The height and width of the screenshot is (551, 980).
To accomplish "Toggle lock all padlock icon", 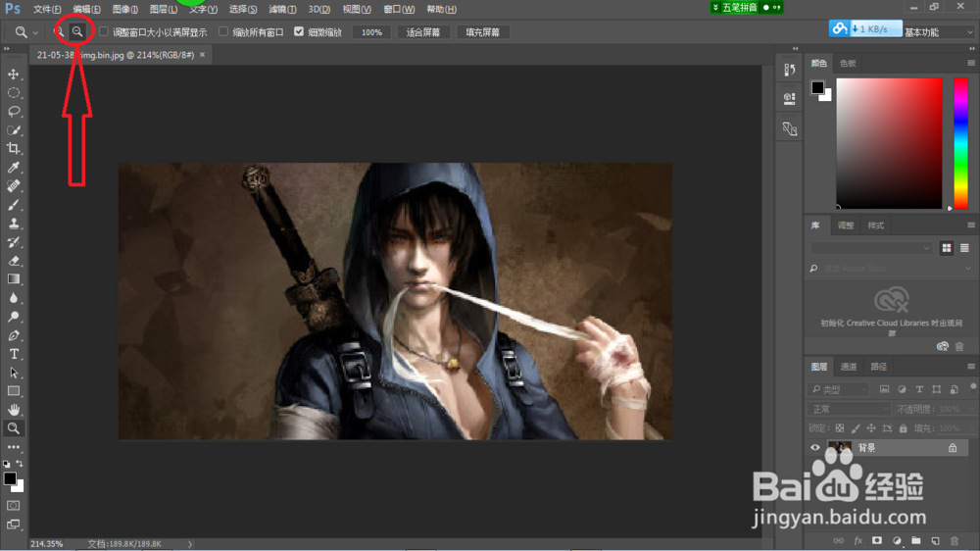I will coord(904,428).
